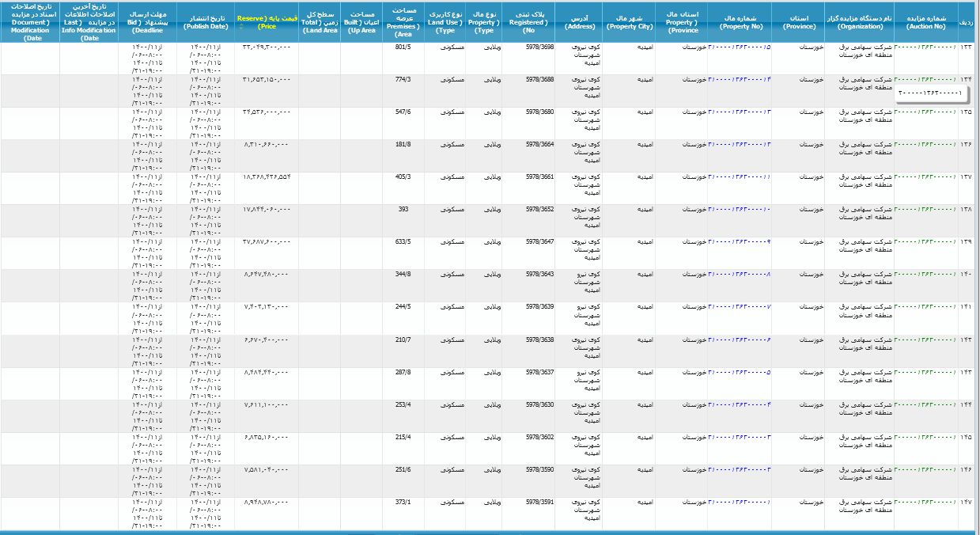
Task: Click the Bid Deadline column header
Action: click(x=148, y=21)
